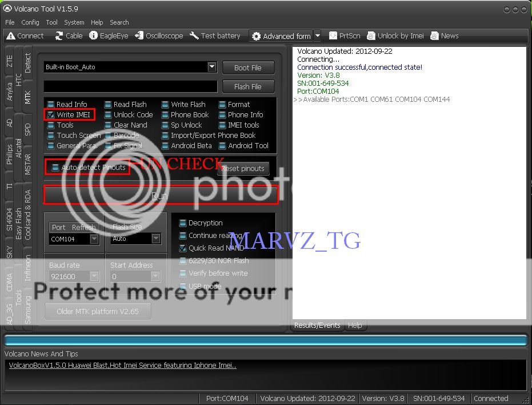
Task: Click the Volcano Tool title bar logo
Action: click(7, 9)
